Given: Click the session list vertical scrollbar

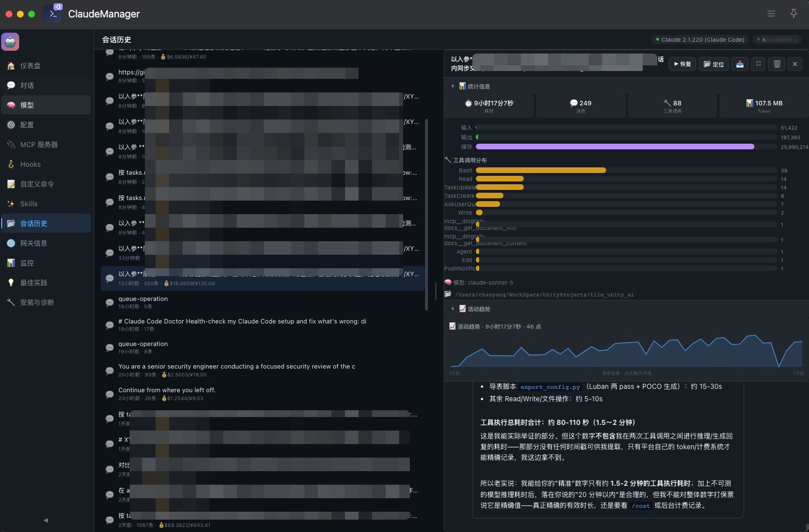Looking at the screenshot, I should point(426,214).
